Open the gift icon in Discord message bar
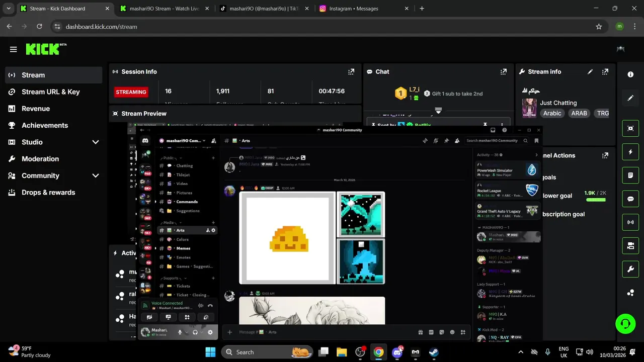This screenshot has width=644, height=362. [x=421, y=332]
